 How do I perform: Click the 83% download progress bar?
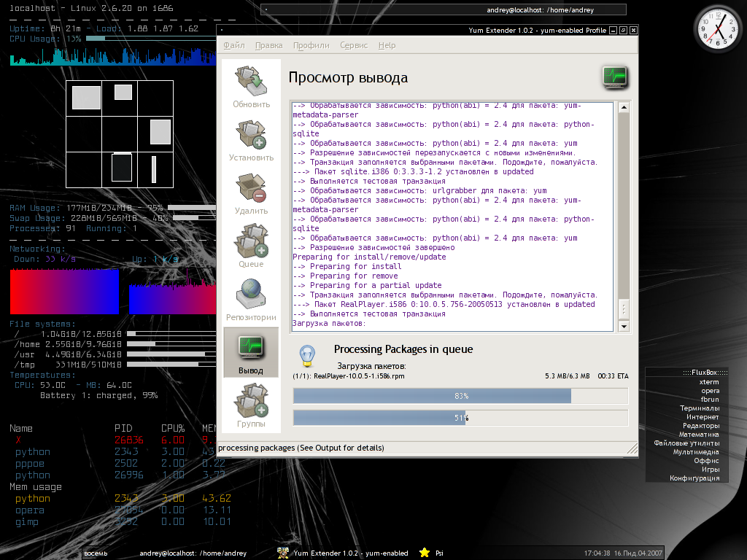click(x=461, y=396)
